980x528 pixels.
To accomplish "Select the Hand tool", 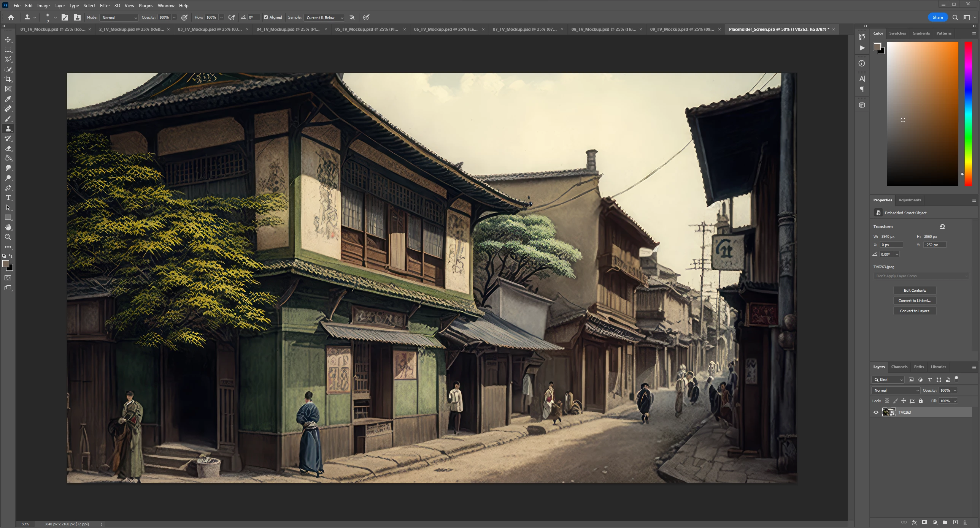I will (x=8, y=227).
